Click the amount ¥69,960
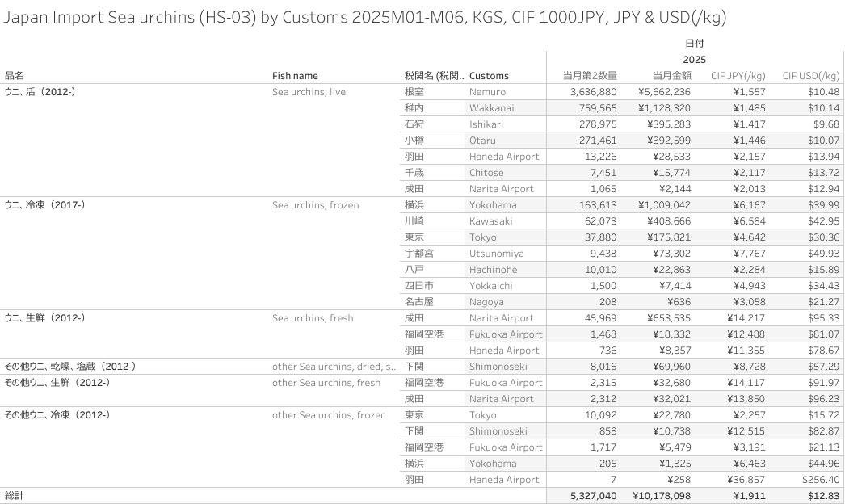Viewport: 845px width, 504px height. tap(671, 367)
